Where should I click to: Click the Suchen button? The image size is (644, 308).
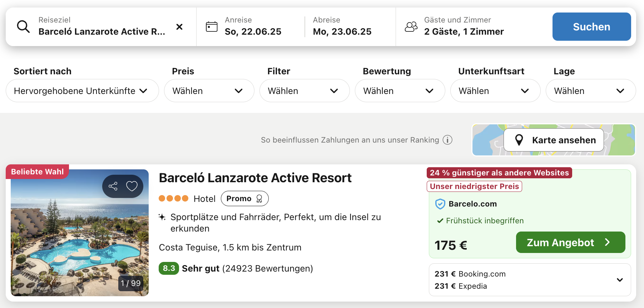tap(591, 27)
